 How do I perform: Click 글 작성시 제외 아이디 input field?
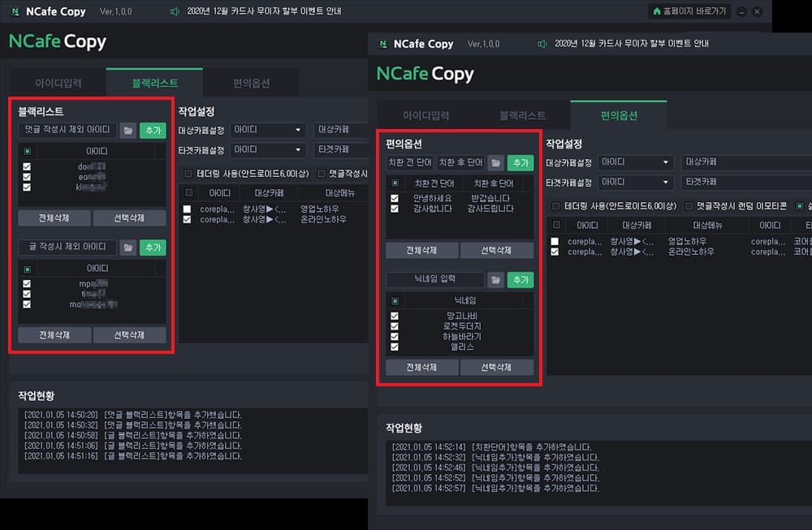tap(67, 247)
